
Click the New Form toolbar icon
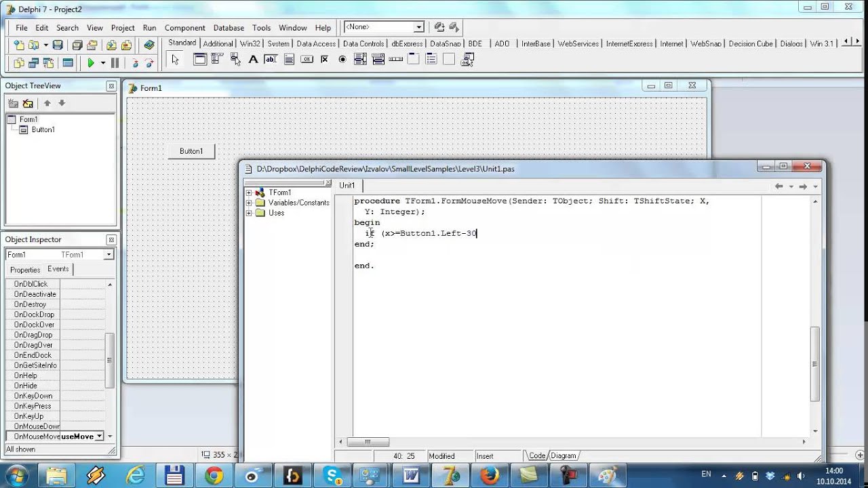point(68,63)
